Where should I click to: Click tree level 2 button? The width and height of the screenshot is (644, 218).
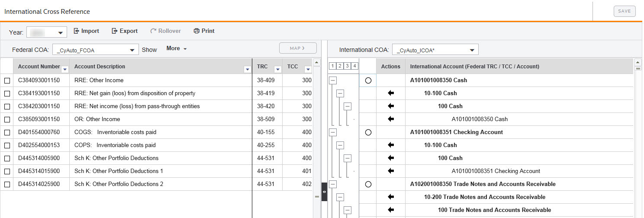click(340, 66)
